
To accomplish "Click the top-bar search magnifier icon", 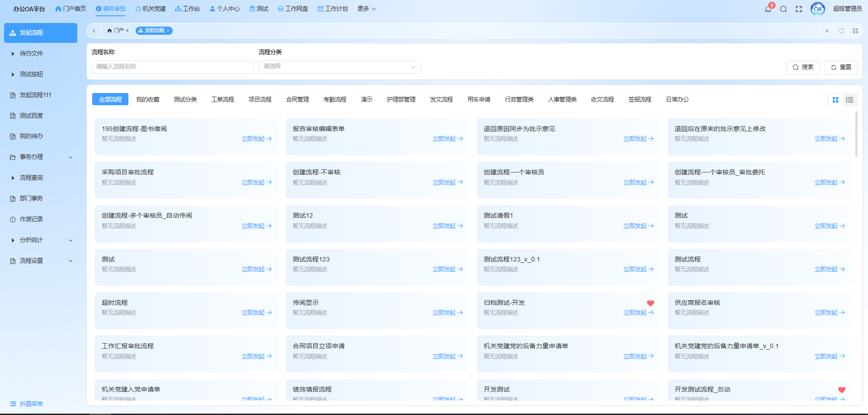I will (783, 9).
